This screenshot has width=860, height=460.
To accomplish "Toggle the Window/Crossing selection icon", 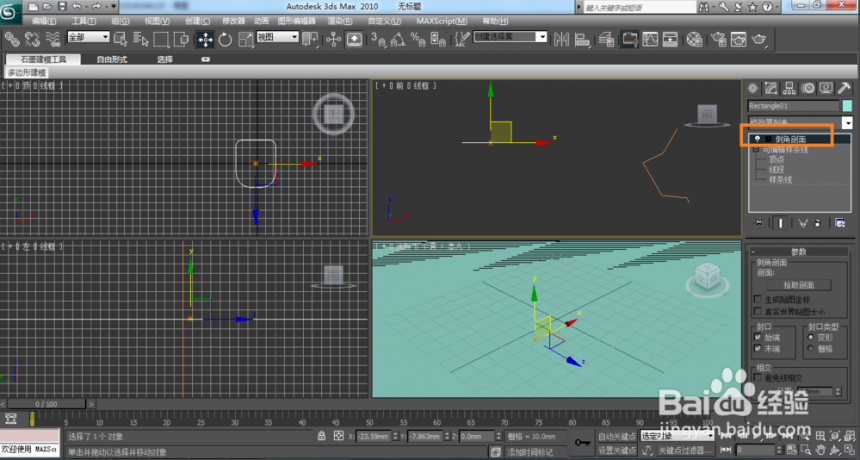I will tap(181, 39).
